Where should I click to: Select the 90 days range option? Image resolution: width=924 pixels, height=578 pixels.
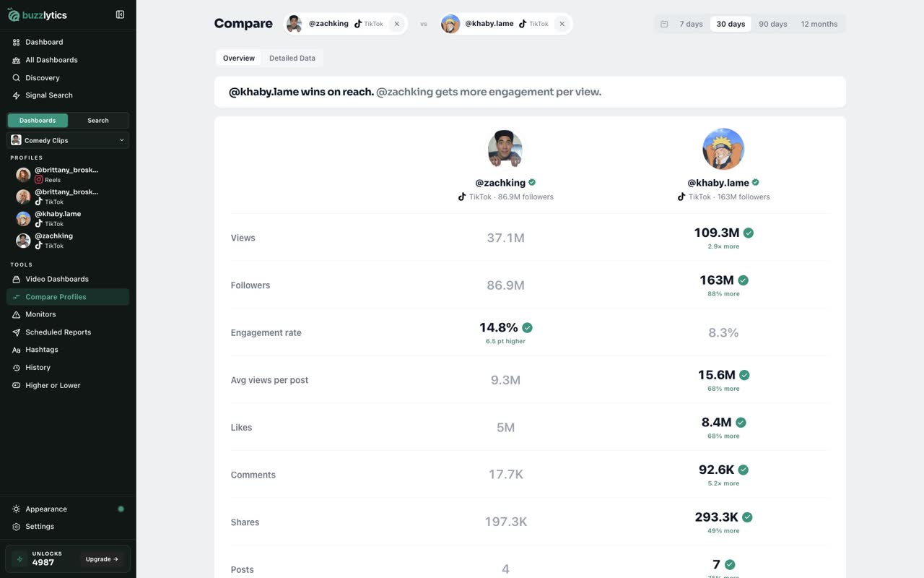tap(772, 24)
